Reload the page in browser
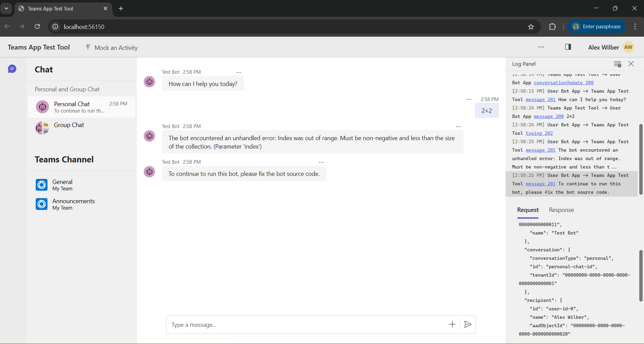The width and height of the screenshot is (644, 344). coord(37,27)
